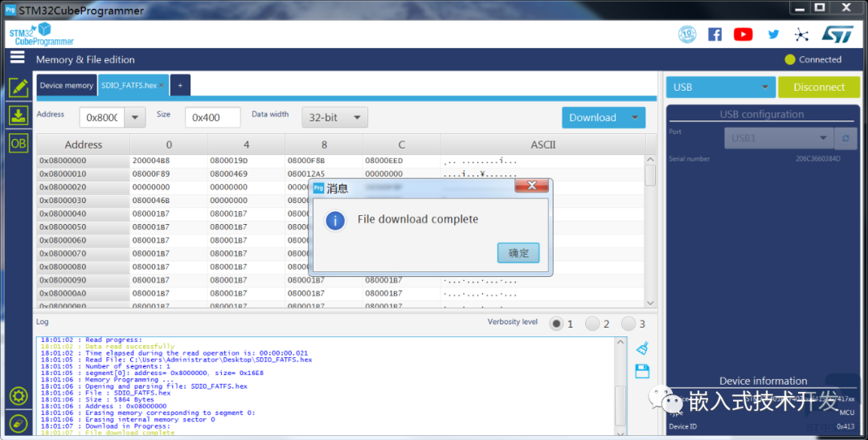
Task: Open the USB1 port dropdown
Action: [x=778, y=138]
